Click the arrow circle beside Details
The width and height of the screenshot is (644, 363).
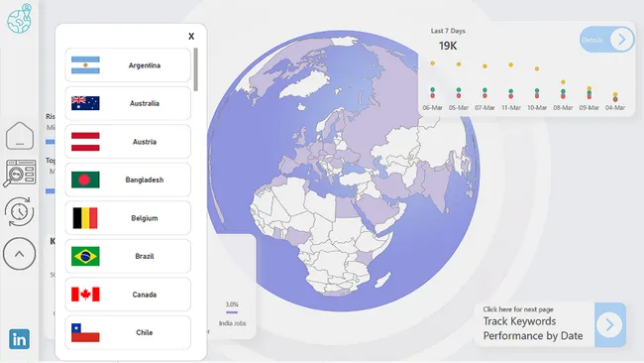click(622, 40)
